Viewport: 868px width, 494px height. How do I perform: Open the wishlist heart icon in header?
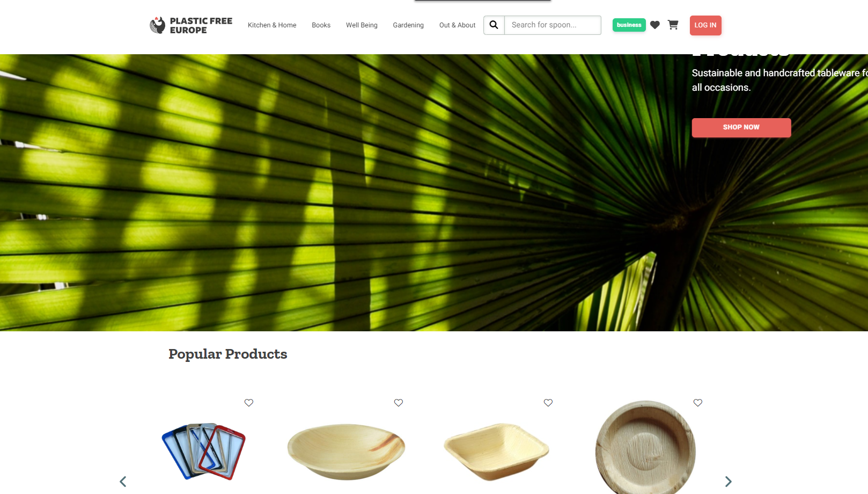[655, 25]
